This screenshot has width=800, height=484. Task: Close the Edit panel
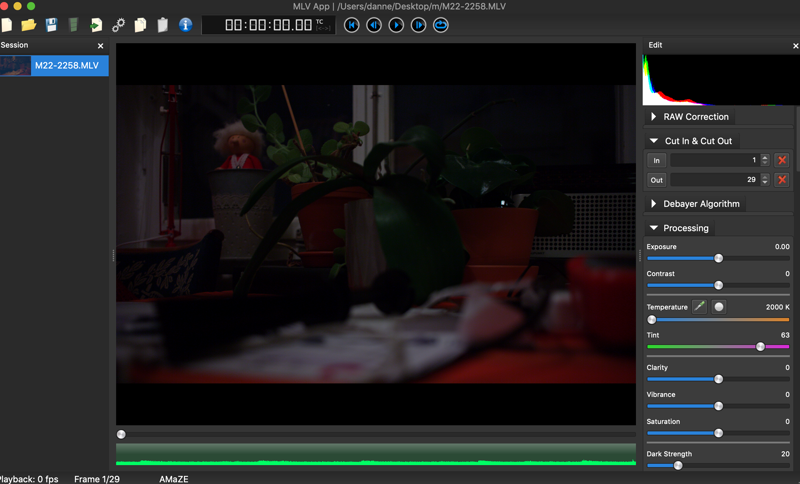[x=795, y=46]
